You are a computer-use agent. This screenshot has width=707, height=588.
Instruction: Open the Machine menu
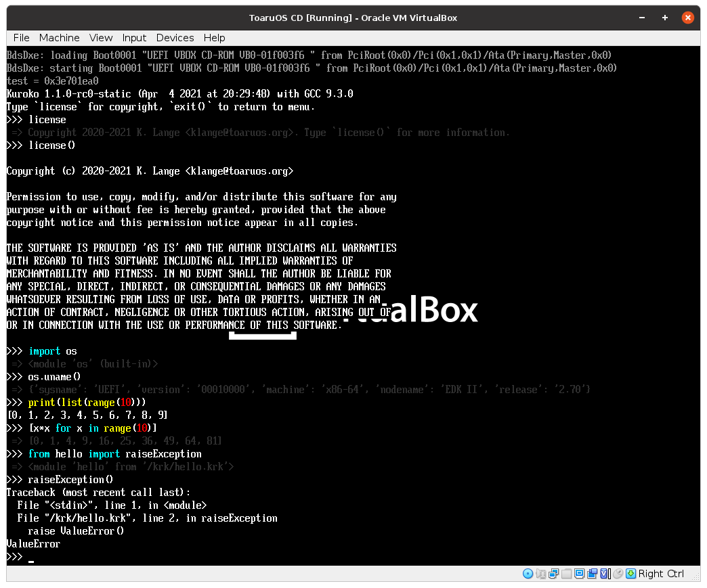tap(59, 38)
